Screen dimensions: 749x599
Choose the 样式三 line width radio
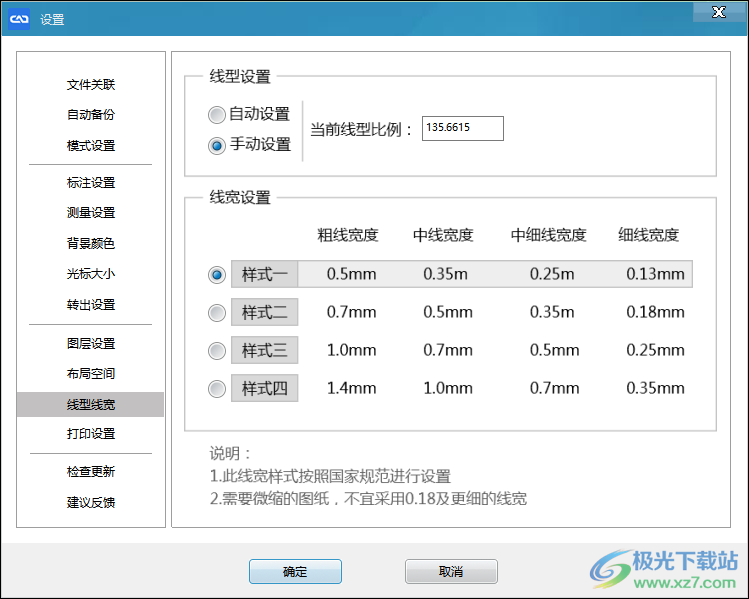click(x=217, y=351)
